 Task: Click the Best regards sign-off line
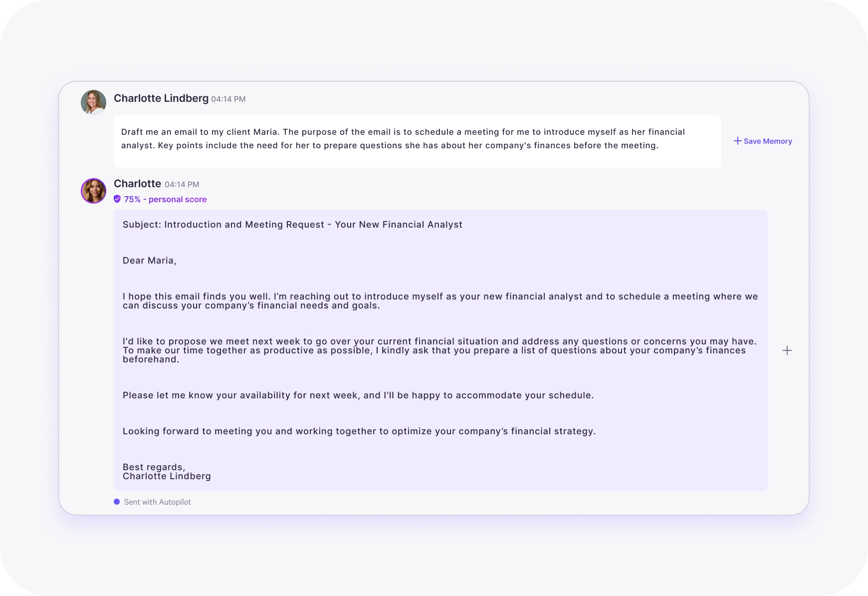(154, 467)
